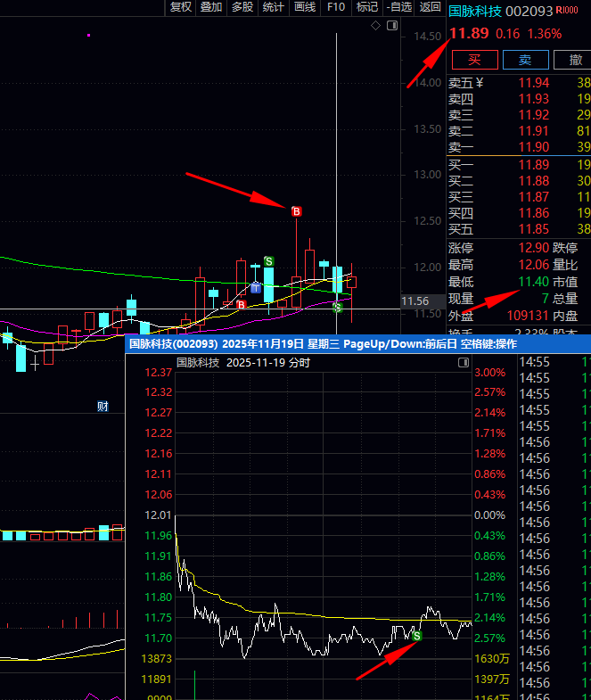Click the 财 financial marker on chart
Screen dimensions: 591x700
click(103, 407)
